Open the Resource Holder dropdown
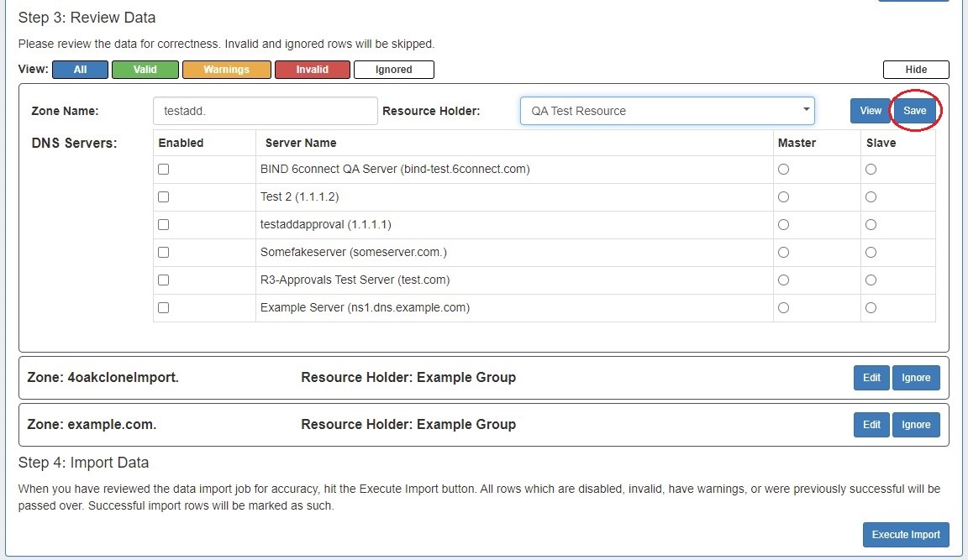Screen dimensions: 968x560 click(x=666, y=111)
